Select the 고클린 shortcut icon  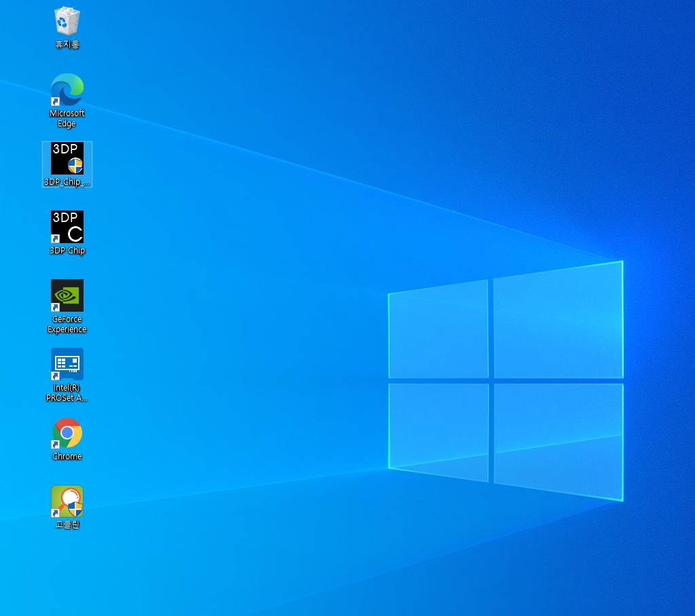pyautogui.click(x=67, y=501)
